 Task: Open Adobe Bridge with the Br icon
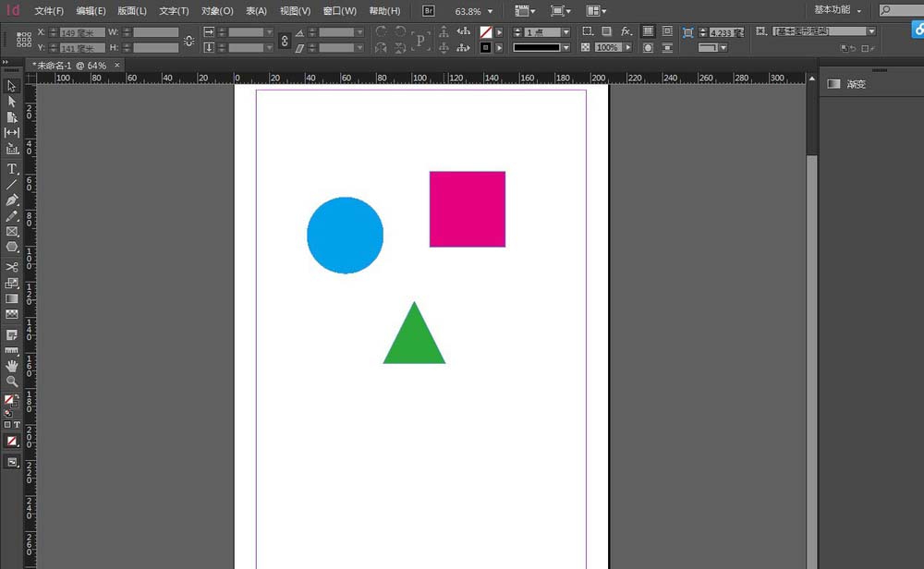[429, 11]
